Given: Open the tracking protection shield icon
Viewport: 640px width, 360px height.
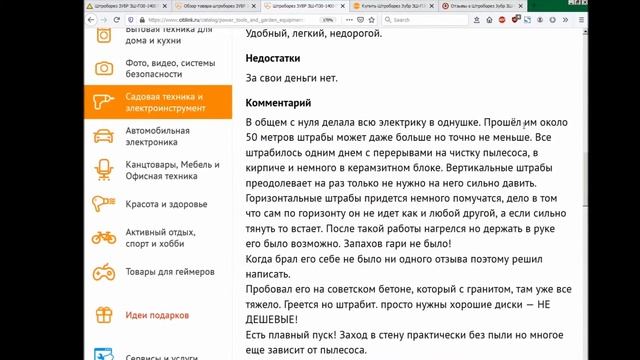Looking at the screenshot, I should [x=131, y=20].
